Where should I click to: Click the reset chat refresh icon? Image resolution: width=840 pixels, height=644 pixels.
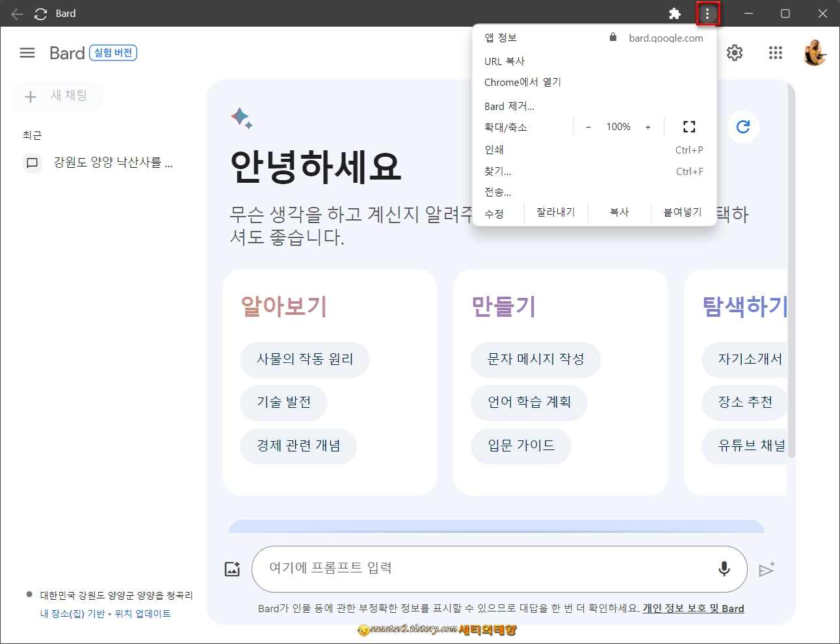click(x=743, y=127)
